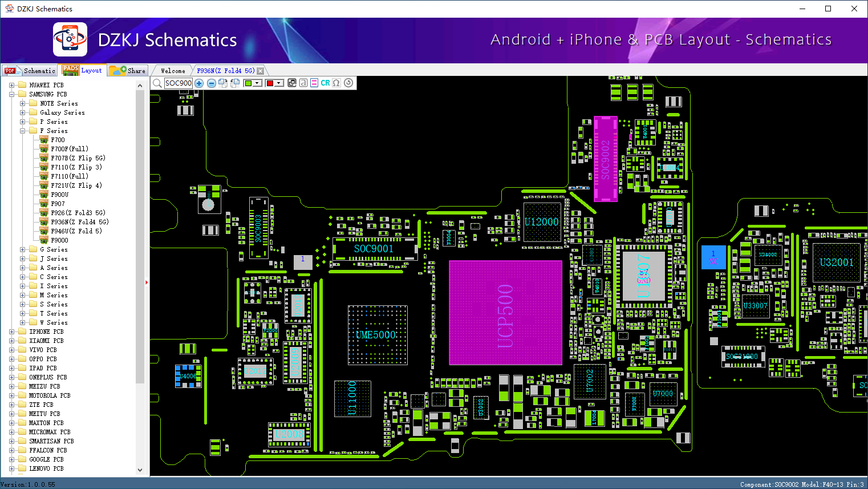Click the CR toolbar icon

coord(325,83)
